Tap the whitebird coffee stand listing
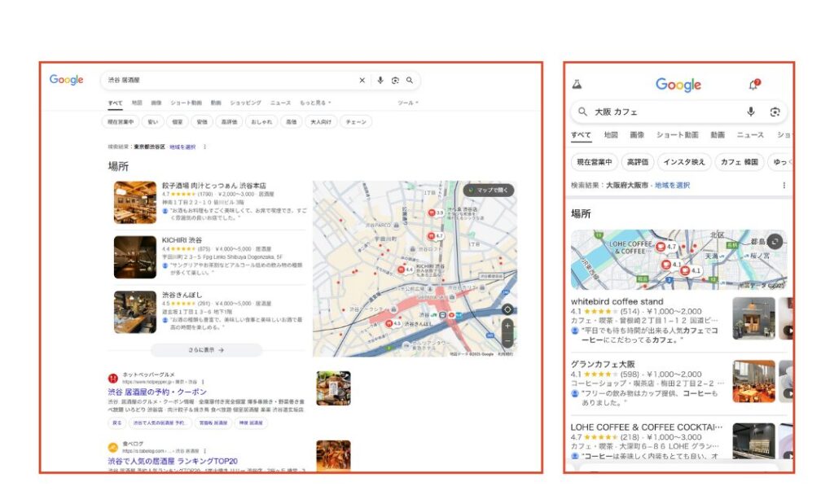This screenshot has height=504, width=834. (617, 301)
